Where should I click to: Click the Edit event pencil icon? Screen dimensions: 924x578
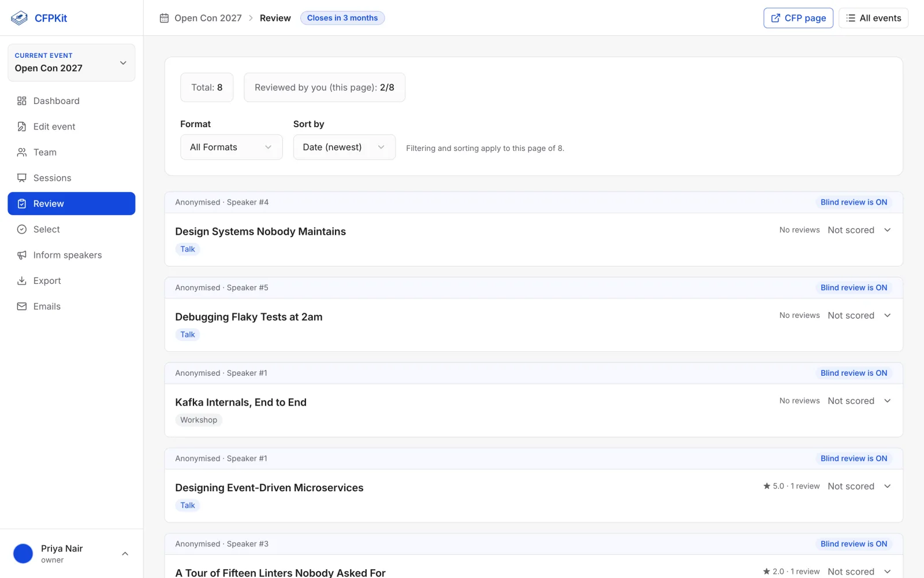click(x=22, y=127)
